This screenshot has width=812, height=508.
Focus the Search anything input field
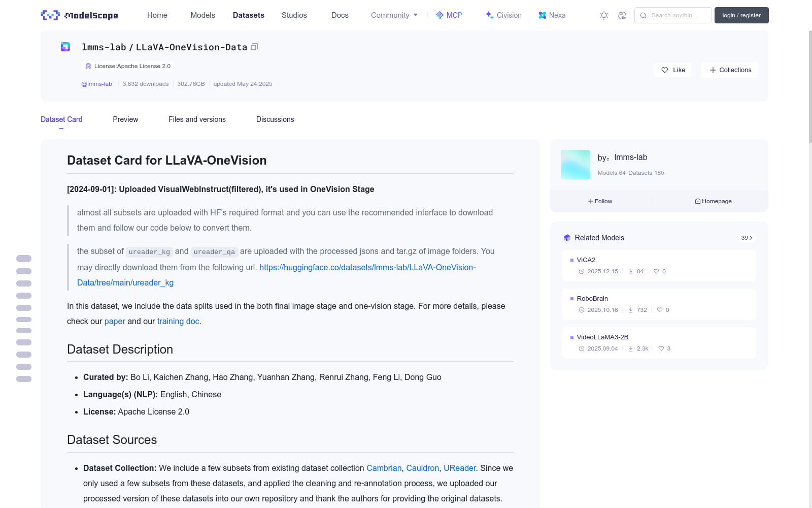(673, 15)
